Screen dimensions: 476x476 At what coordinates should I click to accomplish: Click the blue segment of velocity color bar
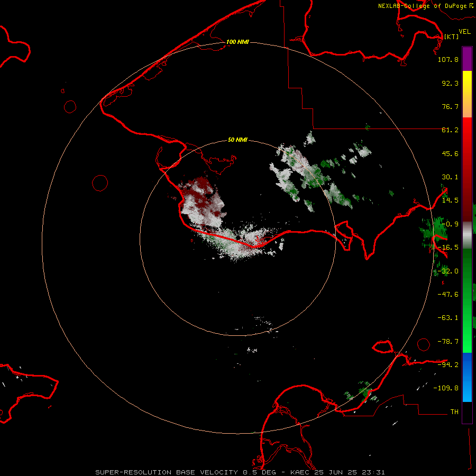[467, 377]
